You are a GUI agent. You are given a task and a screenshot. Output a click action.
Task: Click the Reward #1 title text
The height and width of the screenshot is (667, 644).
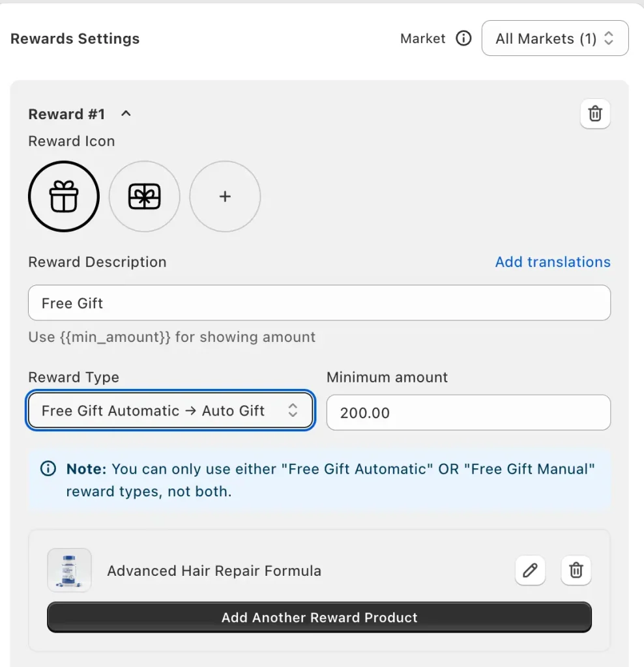click(x=66, y=114)
